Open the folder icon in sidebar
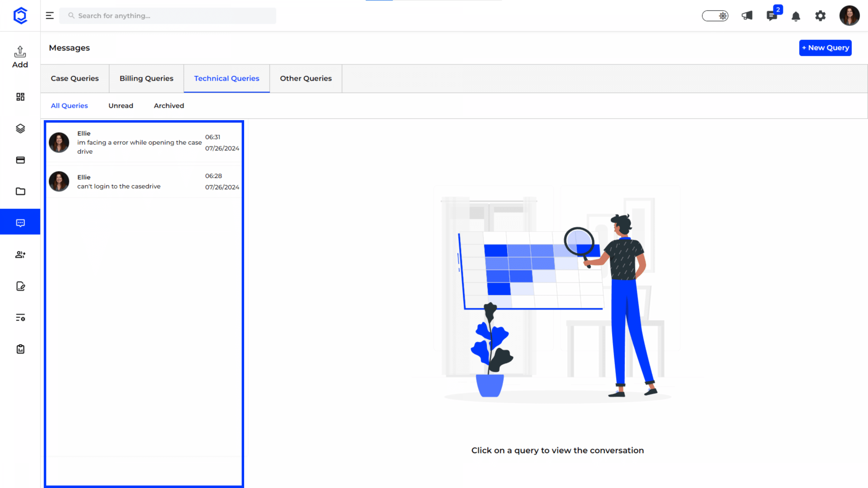This screenshot has height=488, width=868. (20, 191)
